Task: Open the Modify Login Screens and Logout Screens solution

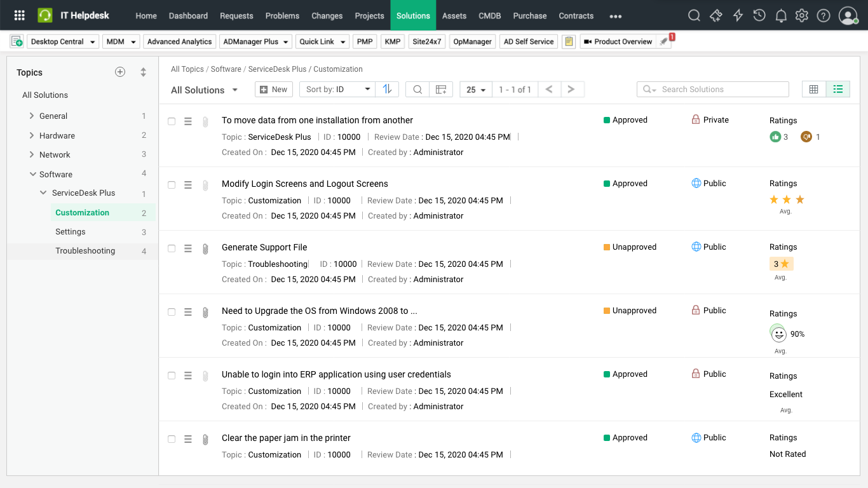Action: [x=305, y=184]
